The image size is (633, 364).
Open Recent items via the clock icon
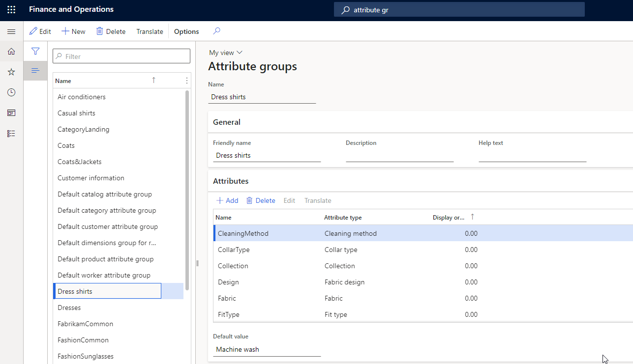[x=11, y=92]
